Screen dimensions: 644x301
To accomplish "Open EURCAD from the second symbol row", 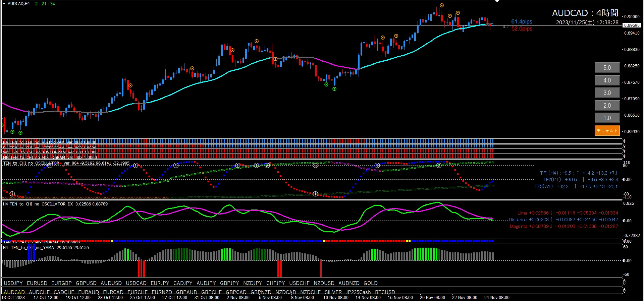I will tap(113, 292).
